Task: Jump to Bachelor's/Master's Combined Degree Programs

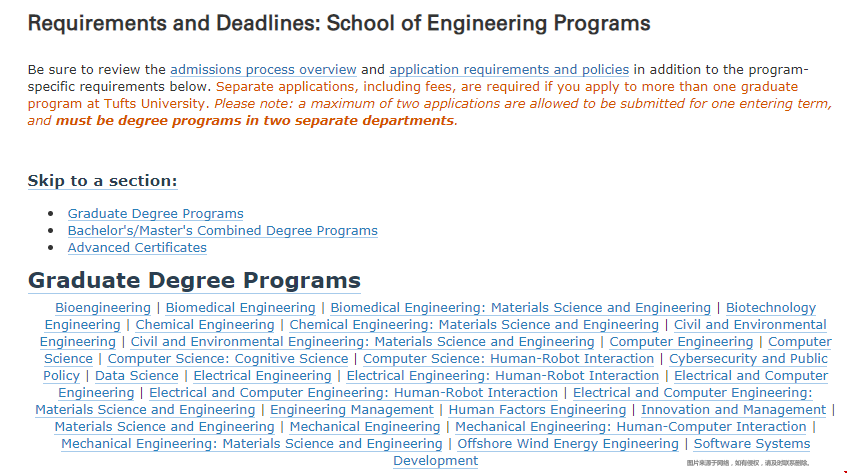Action: coord(223,231)
